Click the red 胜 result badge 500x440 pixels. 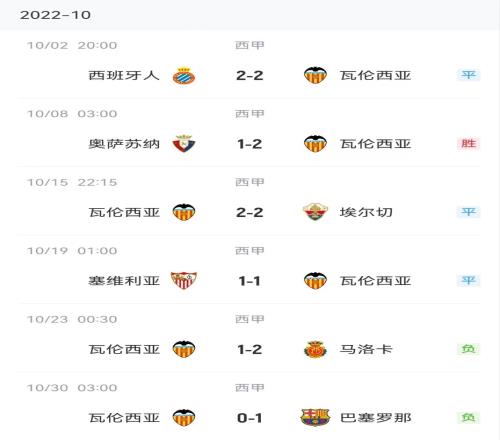(468, 144)
